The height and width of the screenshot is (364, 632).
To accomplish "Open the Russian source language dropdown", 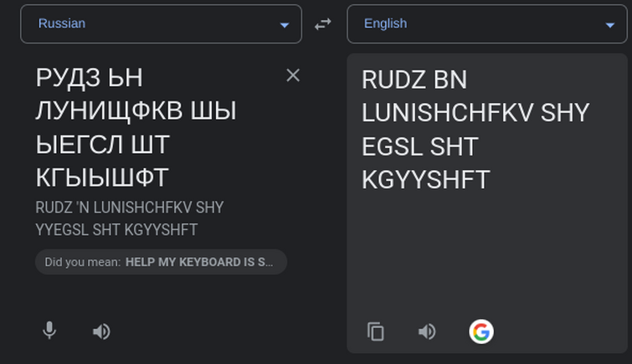I will coord(161,24).
